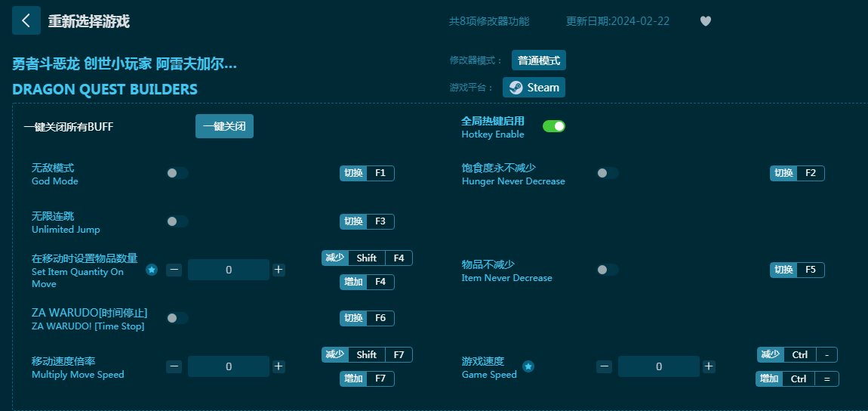Click the heart favorite icon
This screenshot has width=868, height=411.
coord(705,21)
